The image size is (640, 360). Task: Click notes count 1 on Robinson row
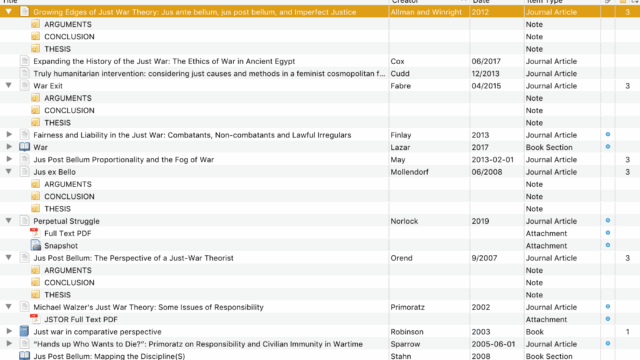pos(627,332)
